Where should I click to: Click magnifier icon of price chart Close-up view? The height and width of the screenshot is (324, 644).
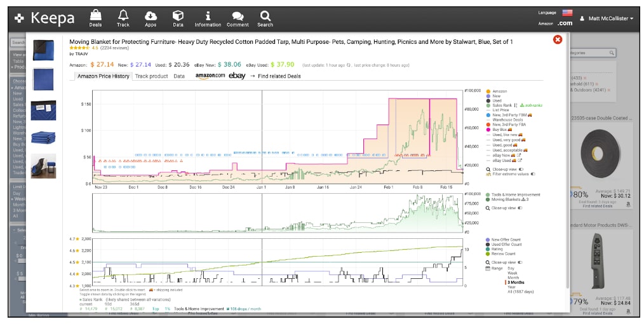pos(488,169)
